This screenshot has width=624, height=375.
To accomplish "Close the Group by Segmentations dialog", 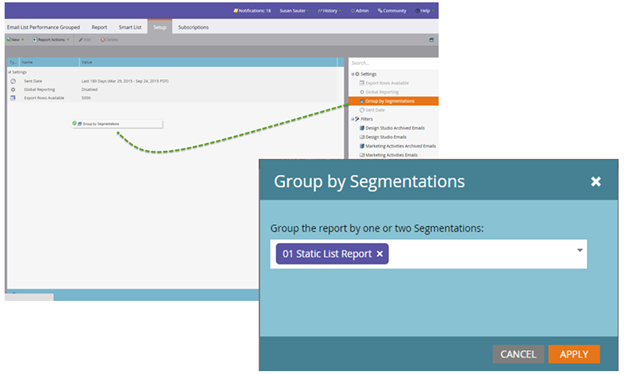I will [x=596, y=182].
